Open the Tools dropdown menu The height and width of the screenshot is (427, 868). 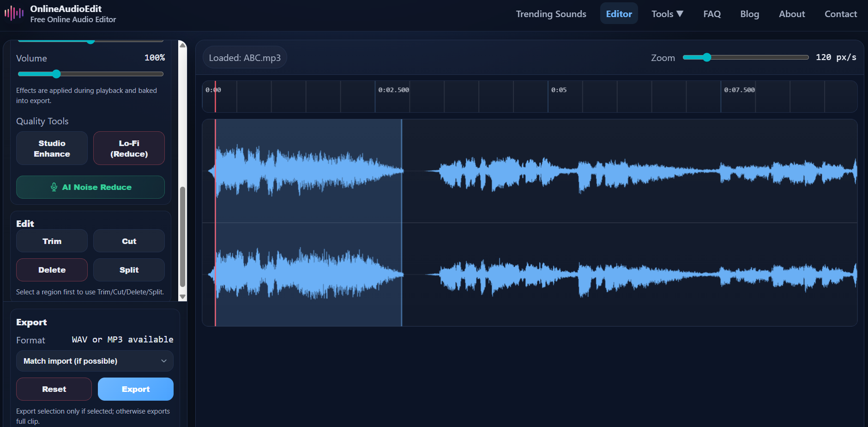click(667, 14)
